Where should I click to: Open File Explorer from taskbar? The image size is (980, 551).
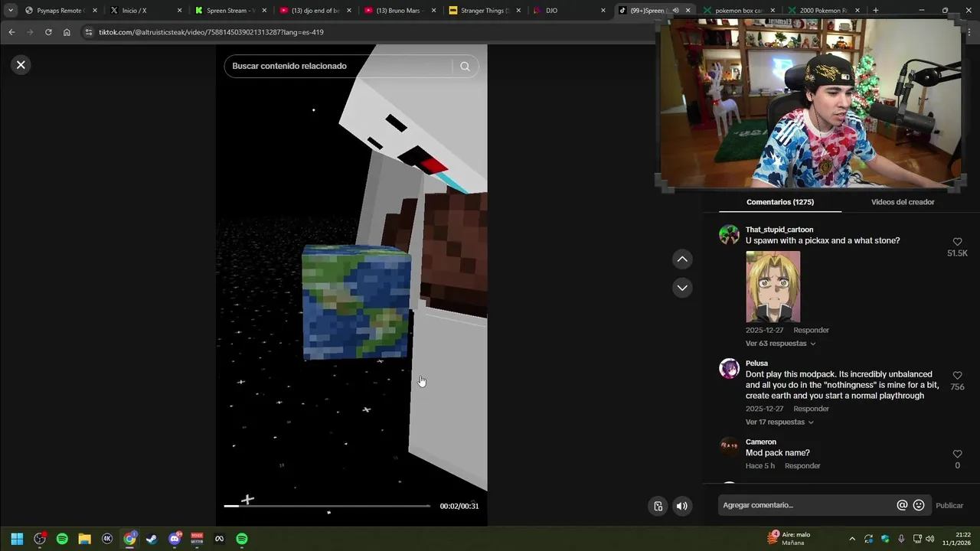point(84,539)
